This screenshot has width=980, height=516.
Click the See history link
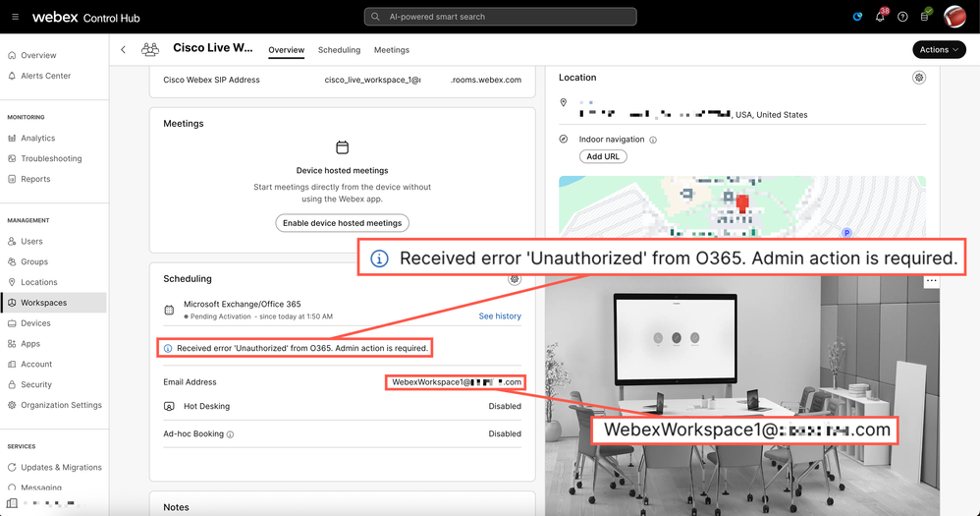point(500,316)
